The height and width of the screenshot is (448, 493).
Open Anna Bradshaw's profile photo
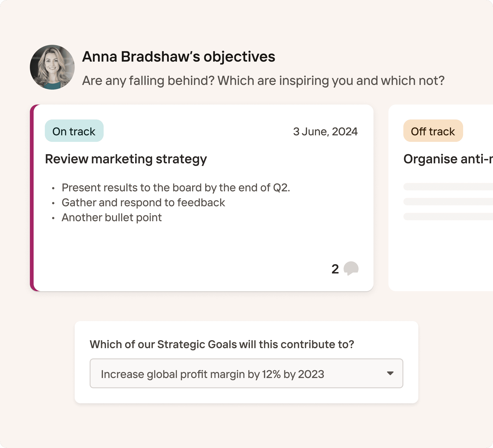click(52, 67)
